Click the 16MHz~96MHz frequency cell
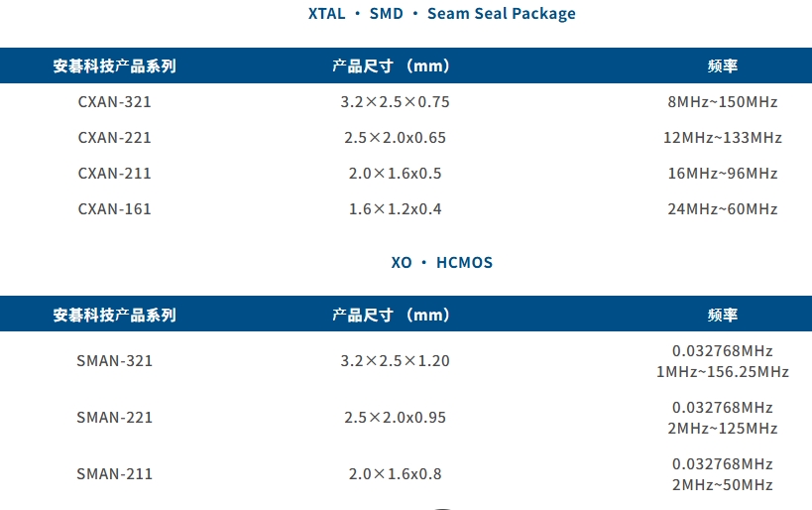 tap(722, 173)
